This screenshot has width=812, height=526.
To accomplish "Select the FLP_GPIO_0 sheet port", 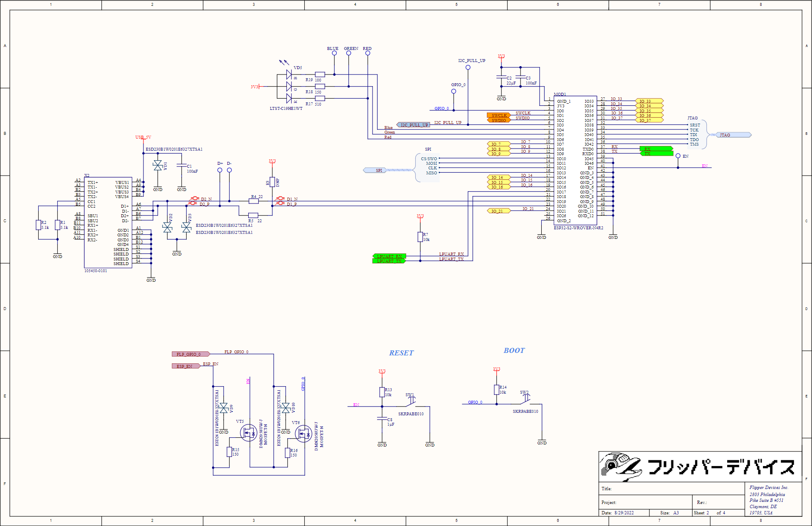I will 190,354.
